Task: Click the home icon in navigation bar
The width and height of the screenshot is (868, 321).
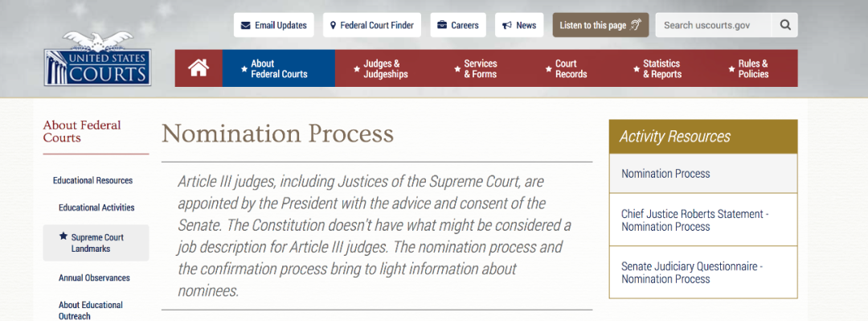Action: 199,68
